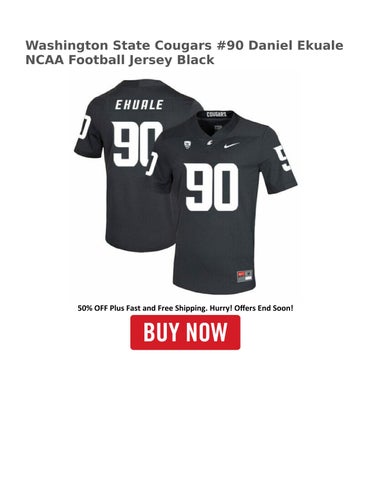
Task: Select the Nike swoosh on jersey chest
Action: (x=231, y=146)
